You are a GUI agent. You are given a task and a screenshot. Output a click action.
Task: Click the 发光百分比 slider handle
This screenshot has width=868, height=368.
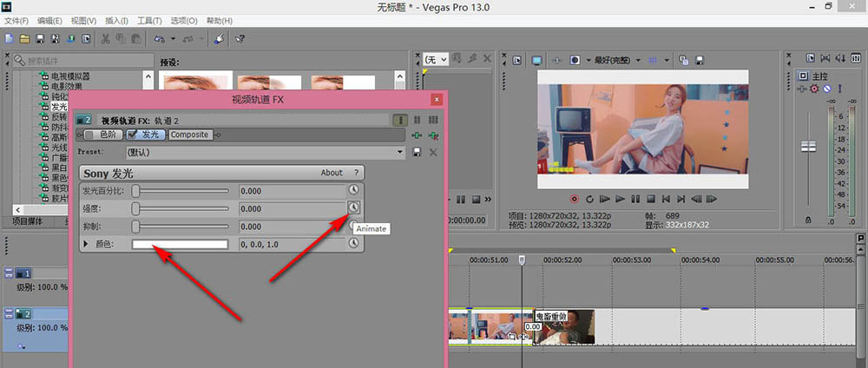pos(135,190)
